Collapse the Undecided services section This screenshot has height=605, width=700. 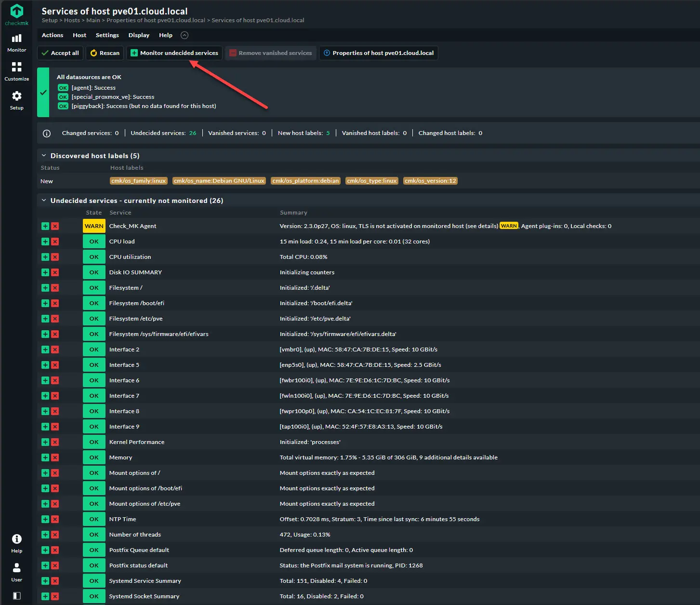tap(44, 201)
